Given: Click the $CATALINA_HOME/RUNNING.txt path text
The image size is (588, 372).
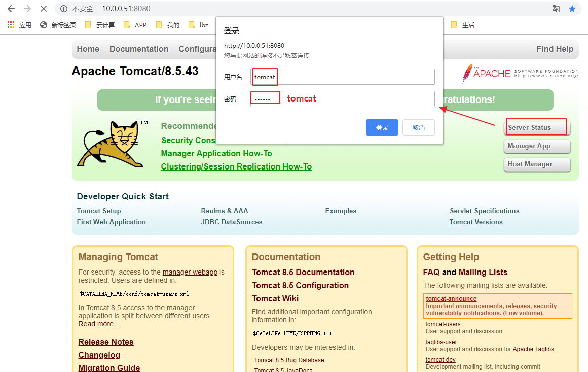Looking at the screenshot, I should [292, 333].
